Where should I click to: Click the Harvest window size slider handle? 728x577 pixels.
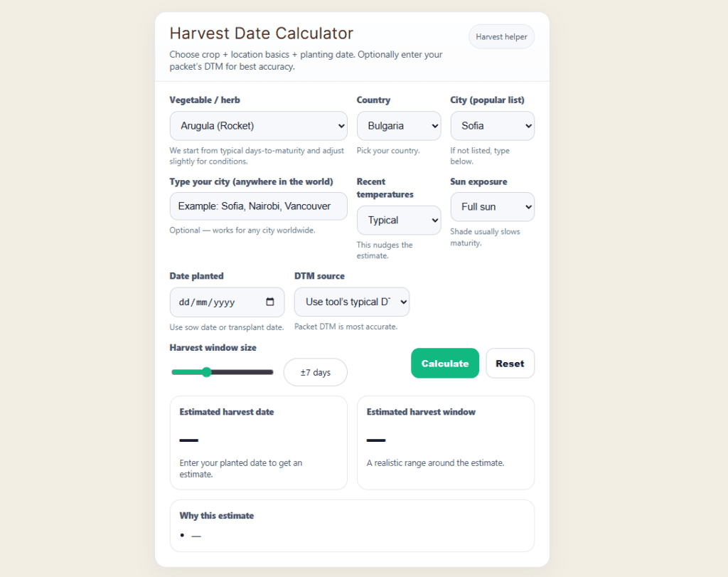pyautogui.click(x=207, y=372)
